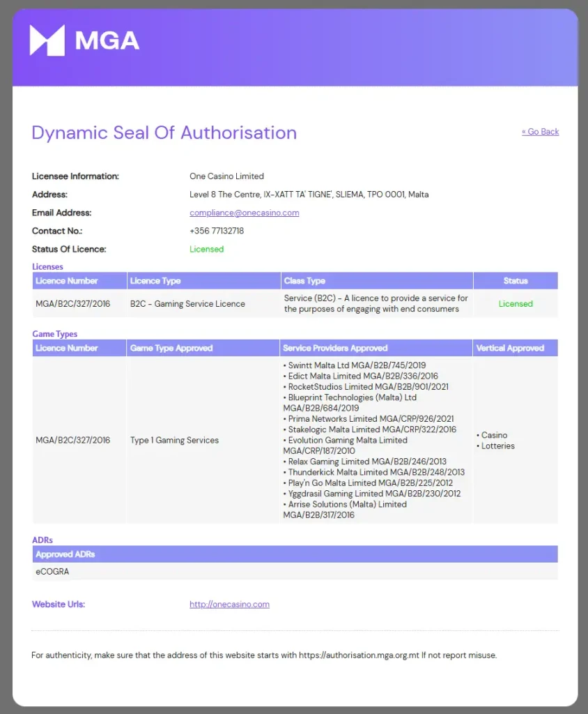Click the authenticity notice at the page bottom

[x=264, y=655]
